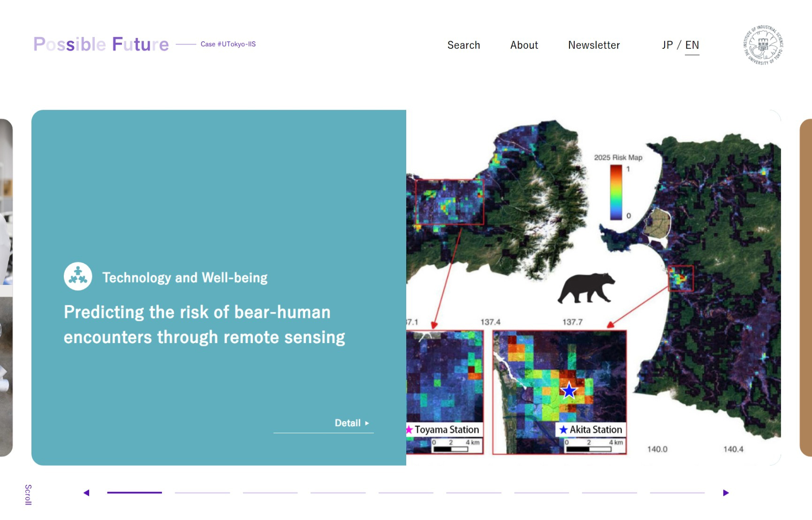Go to the previous slide arrow
Image resolution: width=812 pixels, height=520 pixels.
coord(86,493)
